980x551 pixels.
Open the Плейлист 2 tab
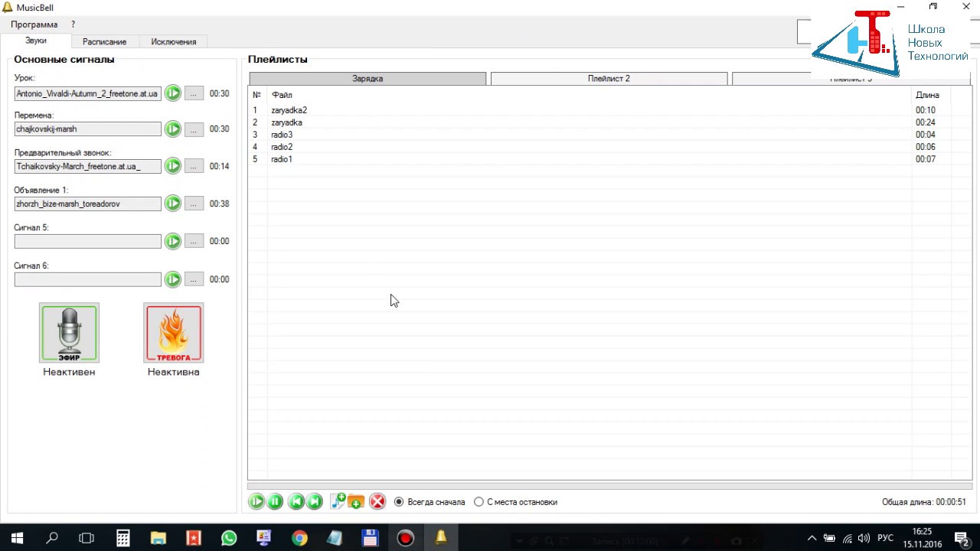pos(609,79)
